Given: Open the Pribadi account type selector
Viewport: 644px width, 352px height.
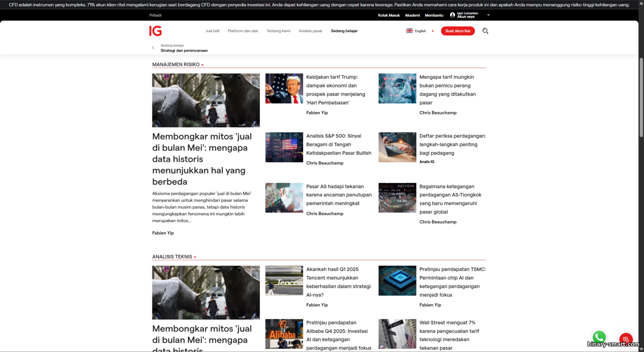Looking at the screenshot, I should 155,15.
